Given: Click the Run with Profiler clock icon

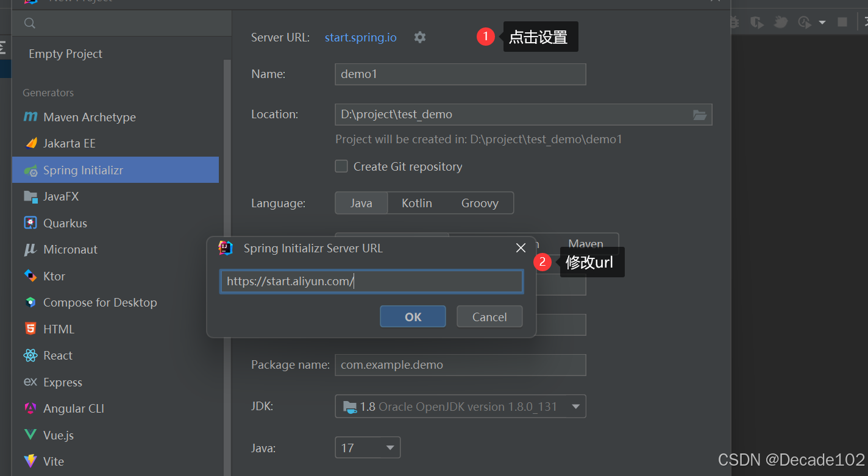Looking at the screenshot, I should tap(805, 23).
